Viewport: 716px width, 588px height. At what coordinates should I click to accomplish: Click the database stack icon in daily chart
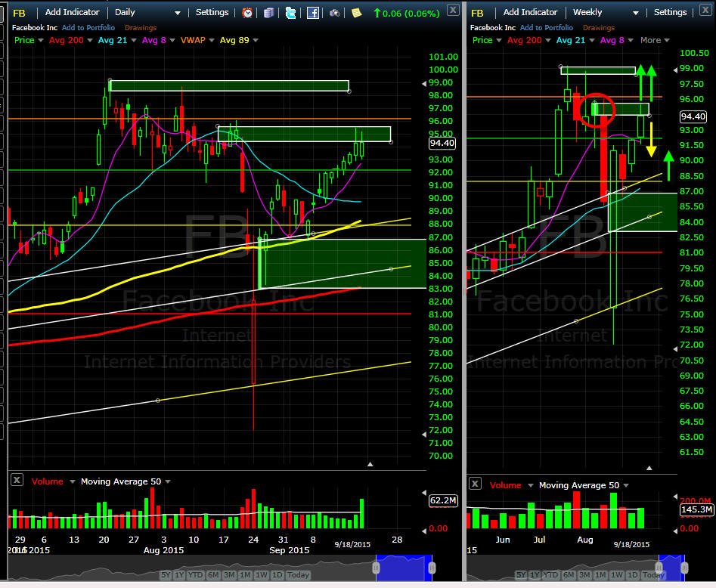point(268,12)
